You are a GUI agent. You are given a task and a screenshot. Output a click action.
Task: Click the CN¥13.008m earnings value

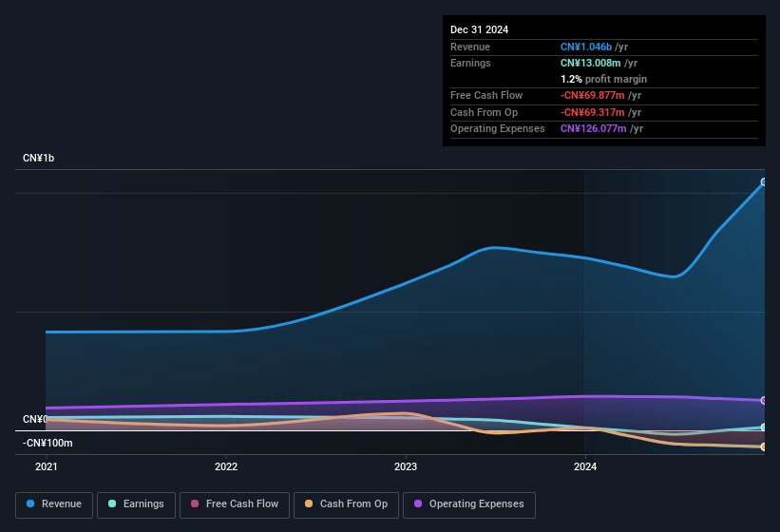[591, 63]
